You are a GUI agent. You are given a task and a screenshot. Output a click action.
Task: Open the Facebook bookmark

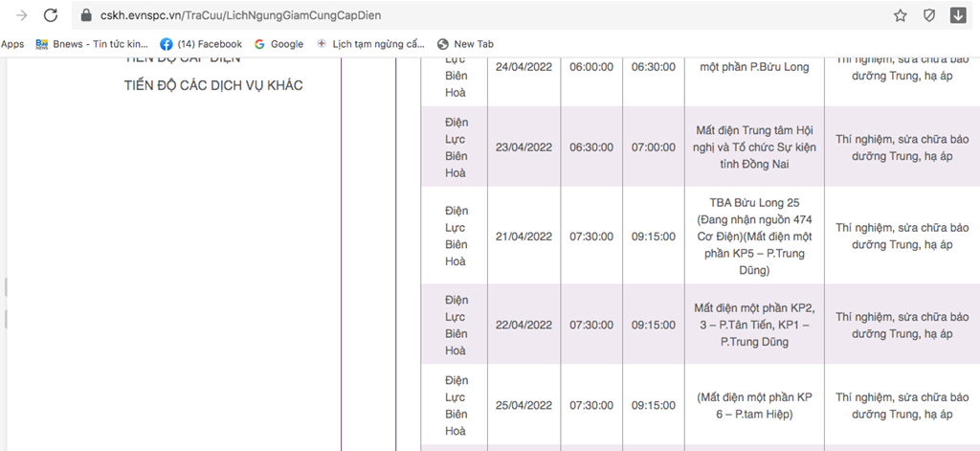[x=201, y=44]
